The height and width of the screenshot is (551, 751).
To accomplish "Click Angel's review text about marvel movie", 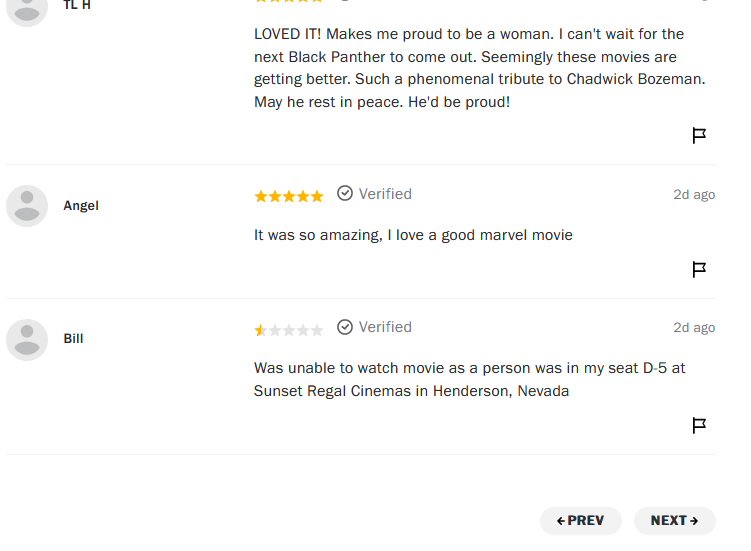I will click(413, 235).
